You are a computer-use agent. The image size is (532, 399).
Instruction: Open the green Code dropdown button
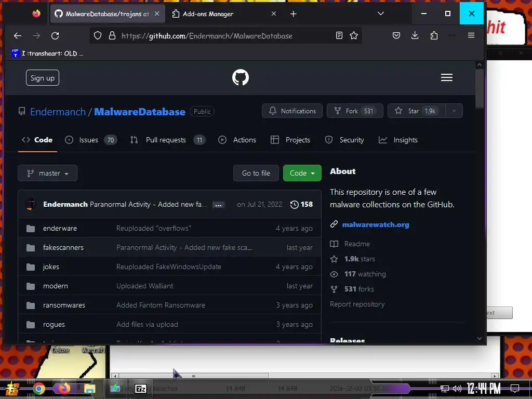pos(302,173)
